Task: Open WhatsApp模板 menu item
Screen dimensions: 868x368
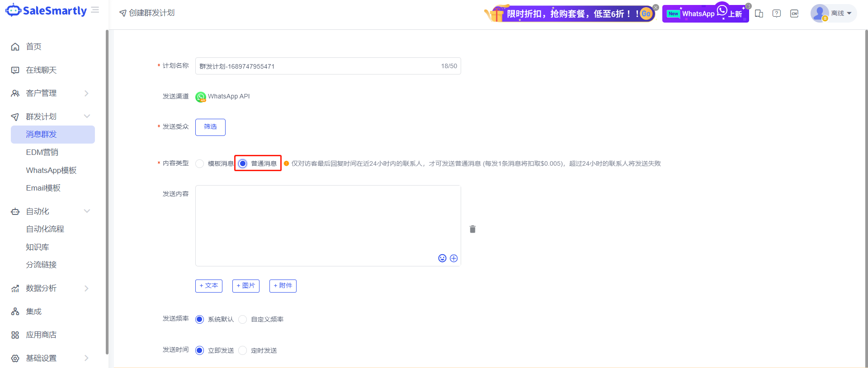Action: (51, 170)
